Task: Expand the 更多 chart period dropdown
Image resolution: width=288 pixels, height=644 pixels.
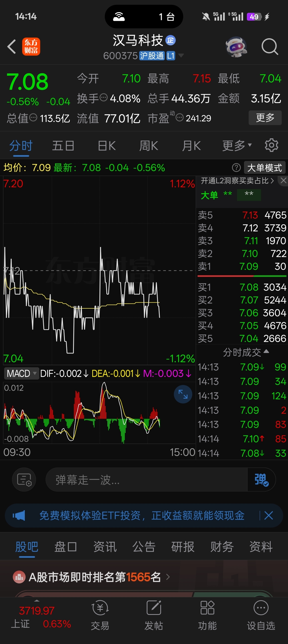Action: coord(237,146)
